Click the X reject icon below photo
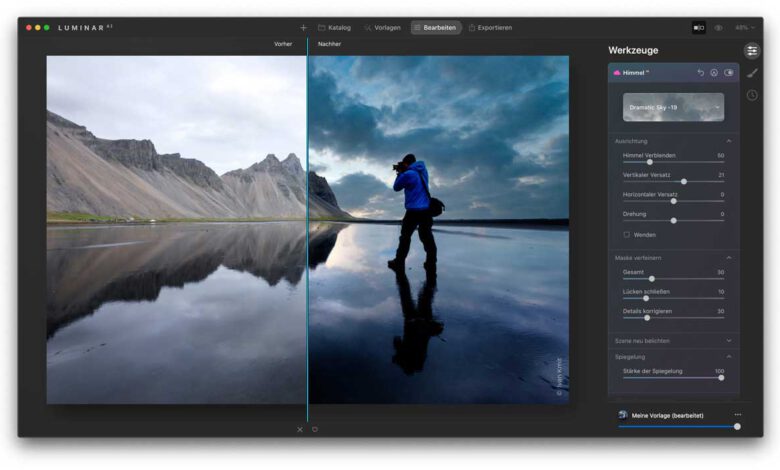 [299, 429]
